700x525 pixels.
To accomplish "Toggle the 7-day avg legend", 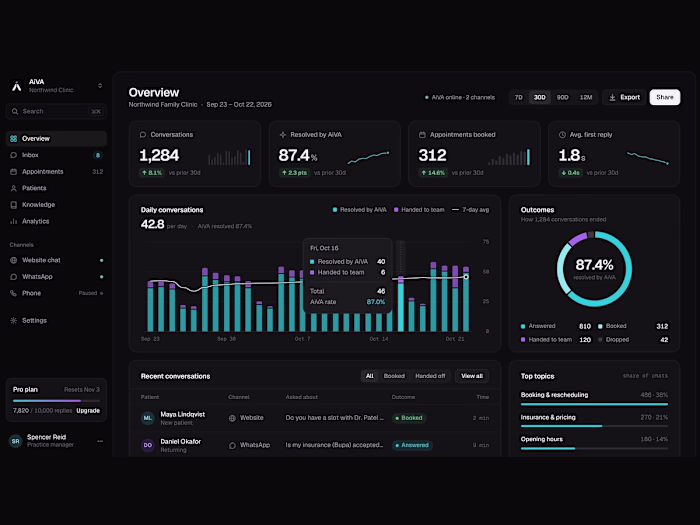I will tap(471, 209).
